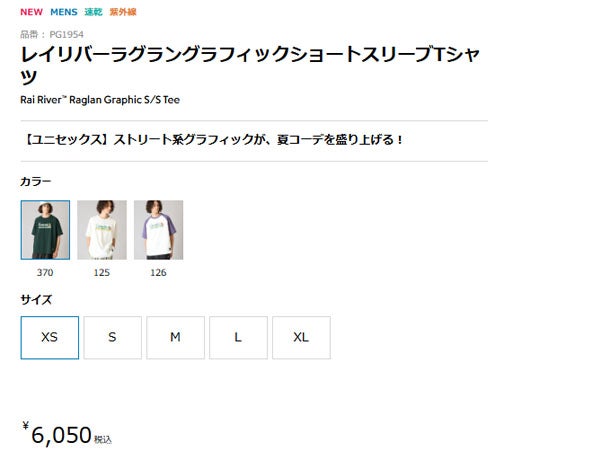The image size is (600, 450).
Task: Click the color number 370 label
Action: click(45, 272)
